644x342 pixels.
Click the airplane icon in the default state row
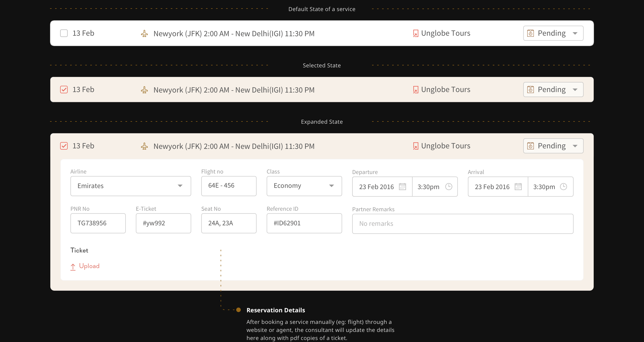point(144,33)
